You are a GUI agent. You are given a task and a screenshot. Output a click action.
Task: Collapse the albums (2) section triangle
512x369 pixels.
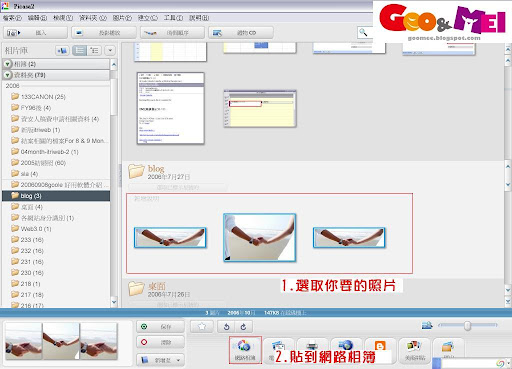click(7, 64)
